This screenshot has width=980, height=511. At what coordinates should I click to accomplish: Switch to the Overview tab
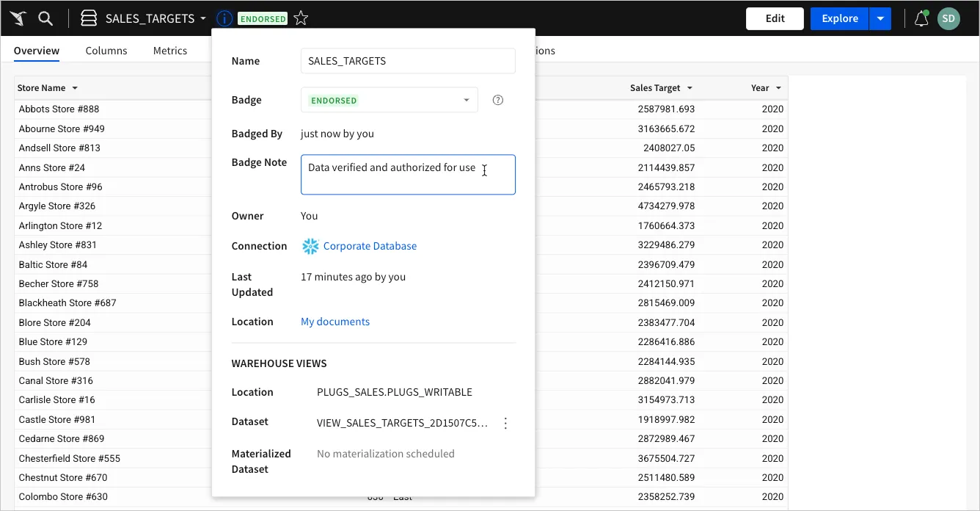click(37, 51)
